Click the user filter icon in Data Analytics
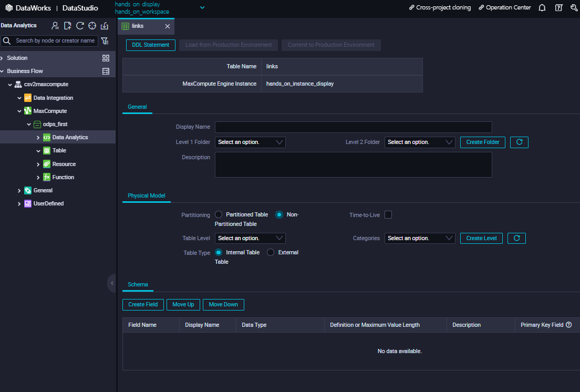 pyautogui.click(x=55, y=26)
